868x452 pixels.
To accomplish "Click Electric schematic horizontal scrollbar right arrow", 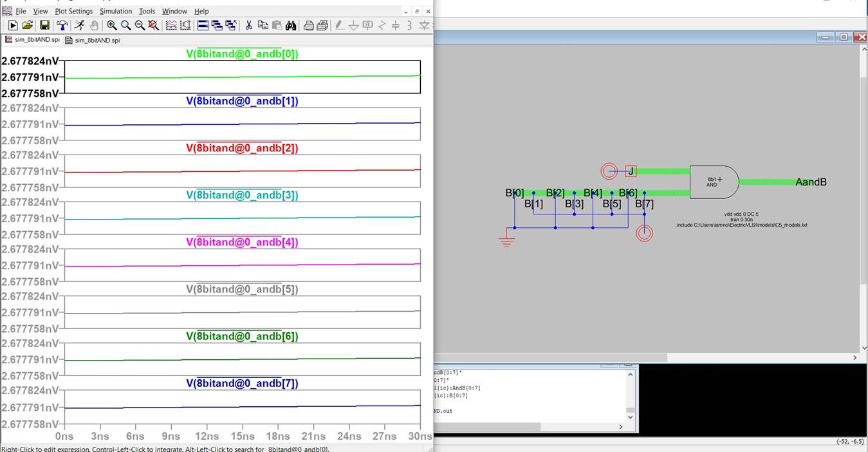I will click(x=855, y=357).
